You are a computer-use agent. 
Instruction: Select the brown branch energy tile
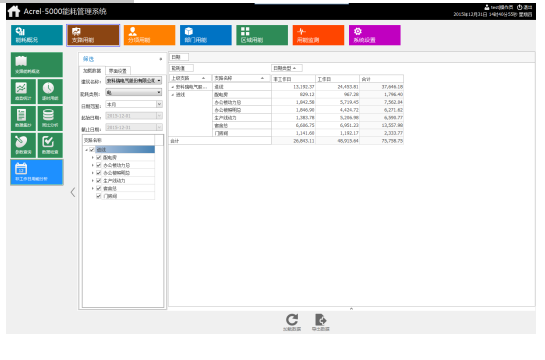tap(93, 35)
